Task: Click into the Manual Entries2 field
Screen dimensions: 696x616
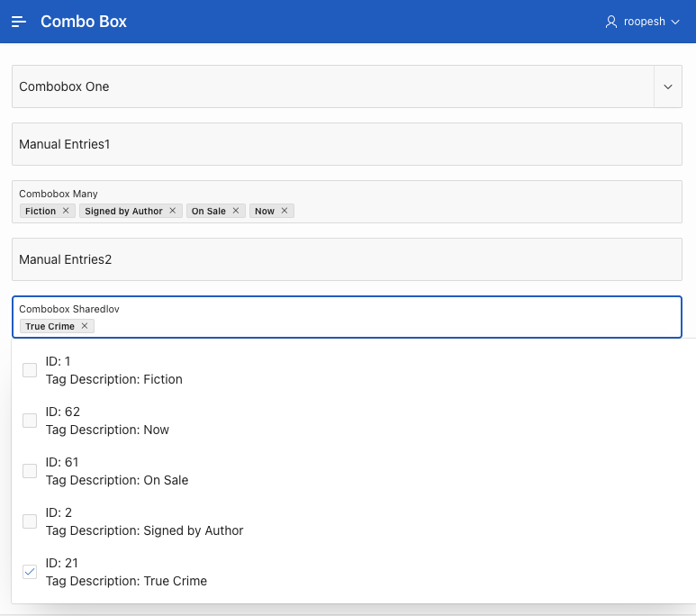Action: tap(347, 259)
